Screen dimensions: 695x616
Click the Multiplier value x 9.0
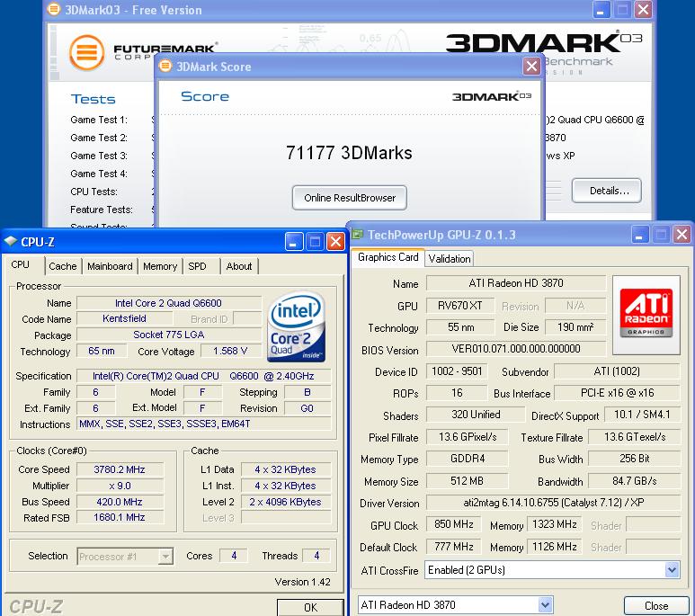(120, 486)
